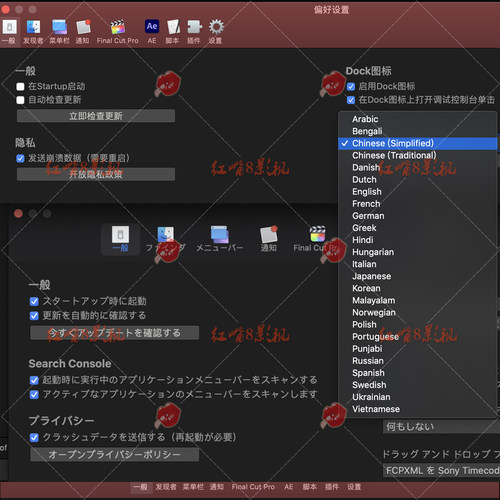Choose Bengali from language list
Viewport: 500px width, 500px height.
[418, 131]
